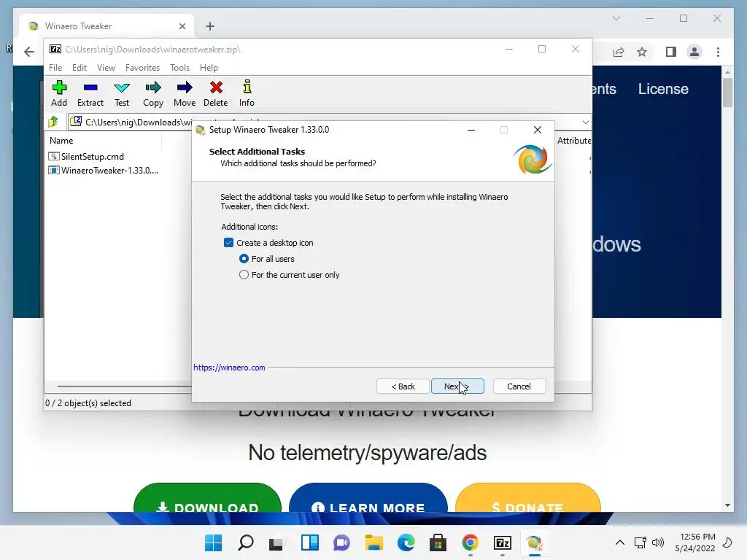The image size is (747, 560).
Task: Open Task View on the taskbar
Action: click(x=276, y=543)
